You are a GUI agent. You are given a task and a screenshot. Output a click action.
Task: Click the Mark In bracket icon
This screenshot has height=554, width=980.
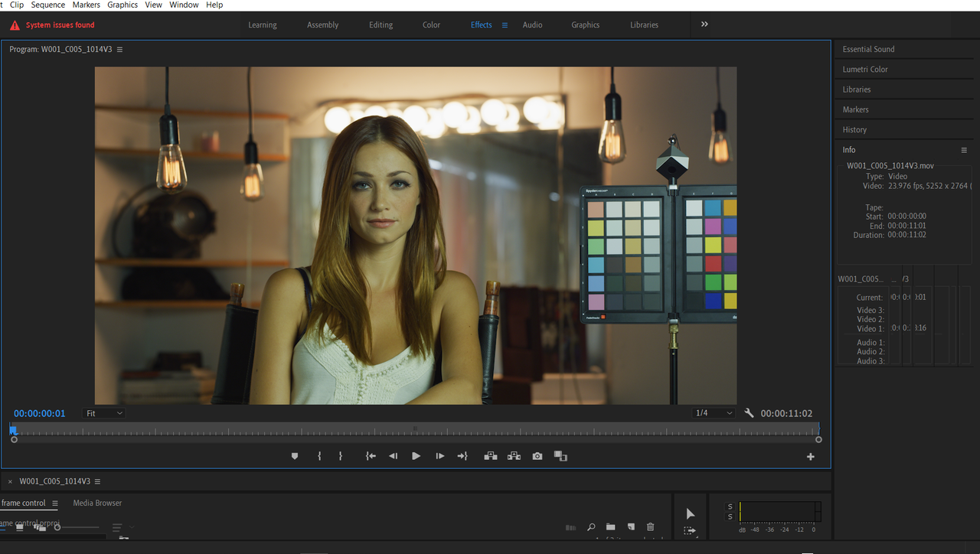319,456
